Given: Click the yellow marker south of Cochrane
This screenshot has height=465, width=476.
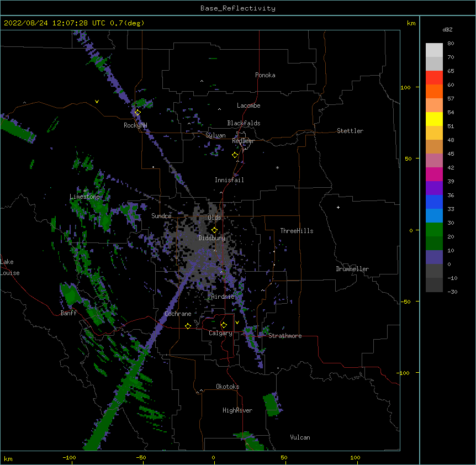Looking at the screenshot, I should coord(188,326).
